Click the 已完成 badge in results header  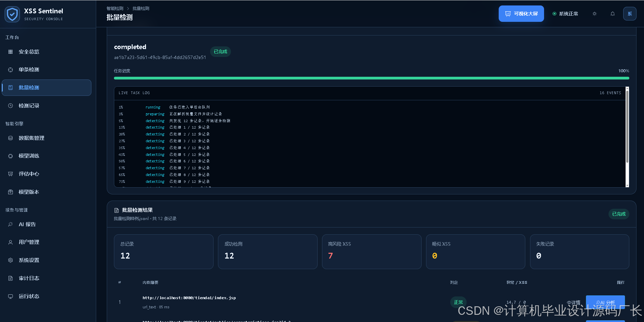tap(619, 214)
